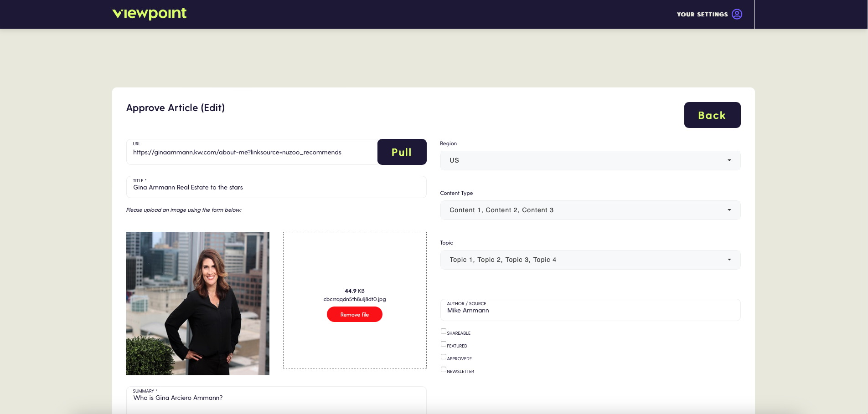The height and width of the screenshot is (414, 868).
Task: Click the uploaded woman photo preview
Action: 197,303
